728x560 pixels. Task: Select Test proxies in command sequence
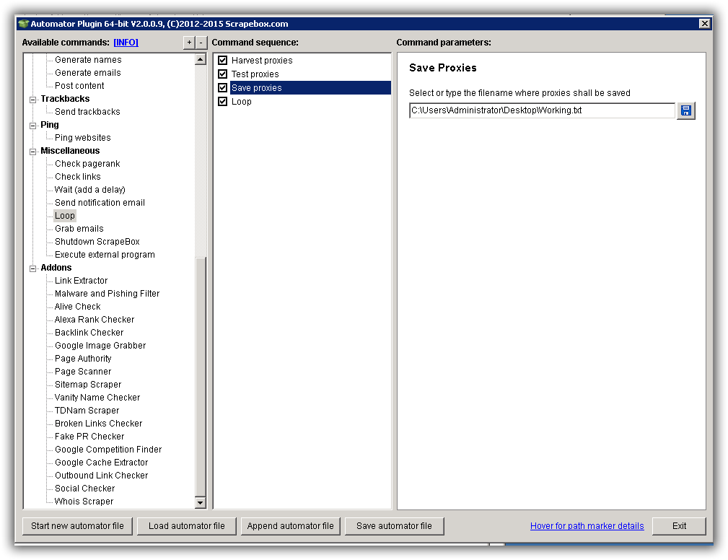click(255, 74)
